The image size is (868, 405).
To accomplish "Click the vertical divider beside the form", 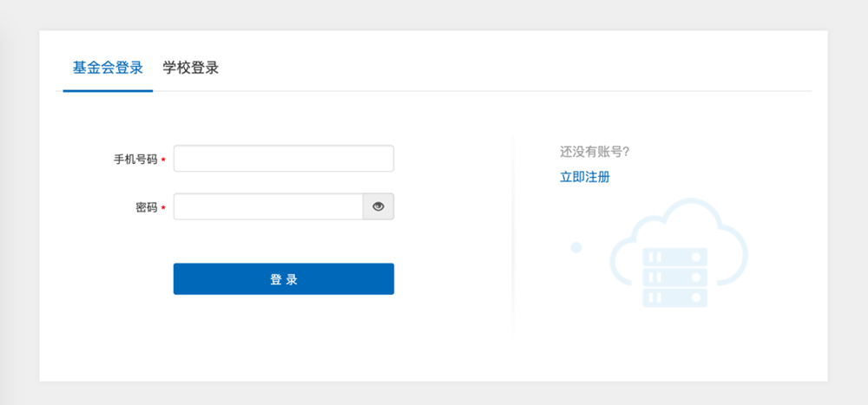I will [513, 234].
